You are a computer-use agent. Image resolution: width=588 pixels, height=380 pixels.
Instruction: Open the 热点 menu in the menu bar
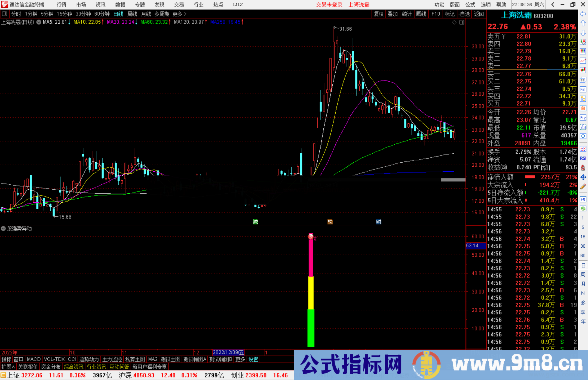pyautogui.click(x=218, y=4)
